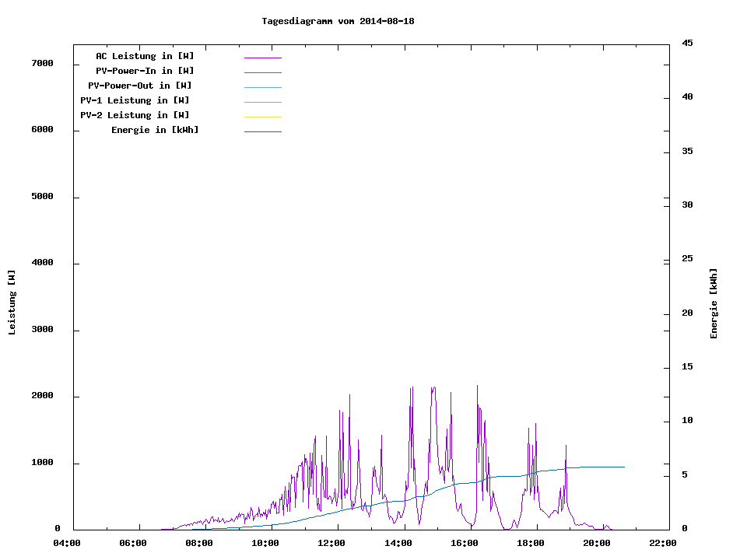Click the 7000 tick label on left axis
This screenshot has width=747, height=560.
point(42,63)
